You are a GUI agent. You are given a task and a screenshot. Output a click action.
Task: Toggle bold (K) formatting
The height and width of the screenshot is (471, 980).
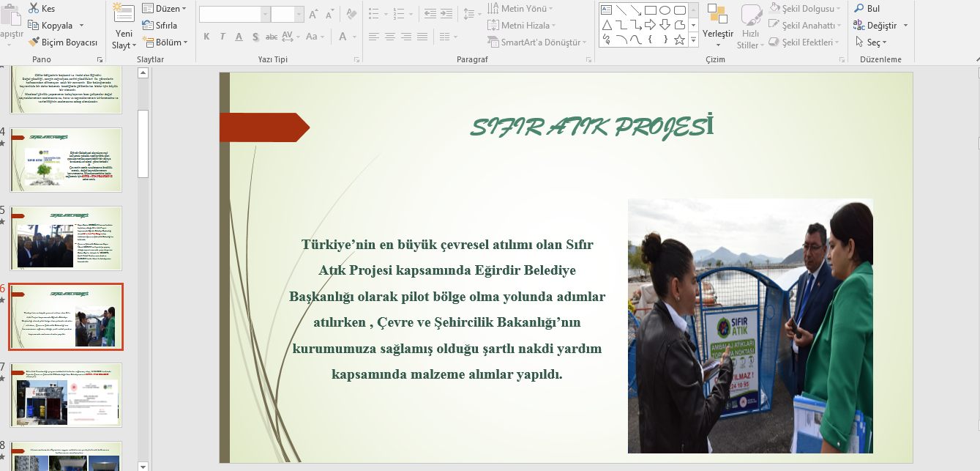(x=206, y=37)
